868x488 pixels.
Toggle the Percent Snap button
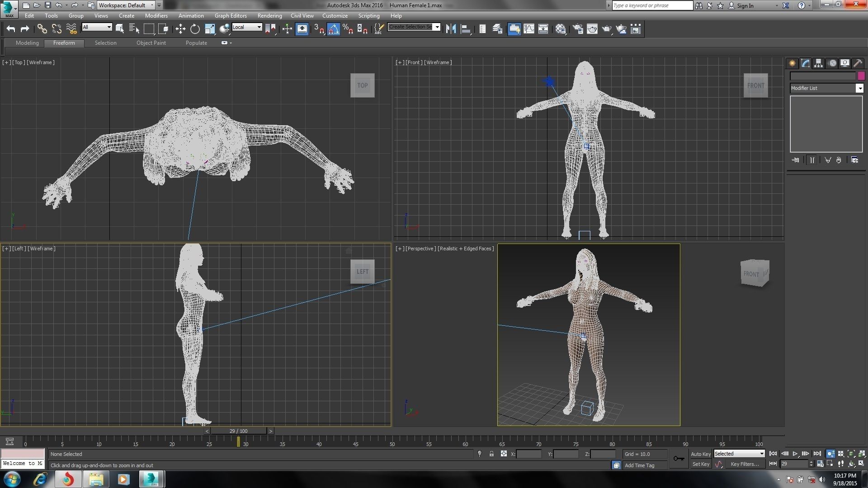[348, 29]
